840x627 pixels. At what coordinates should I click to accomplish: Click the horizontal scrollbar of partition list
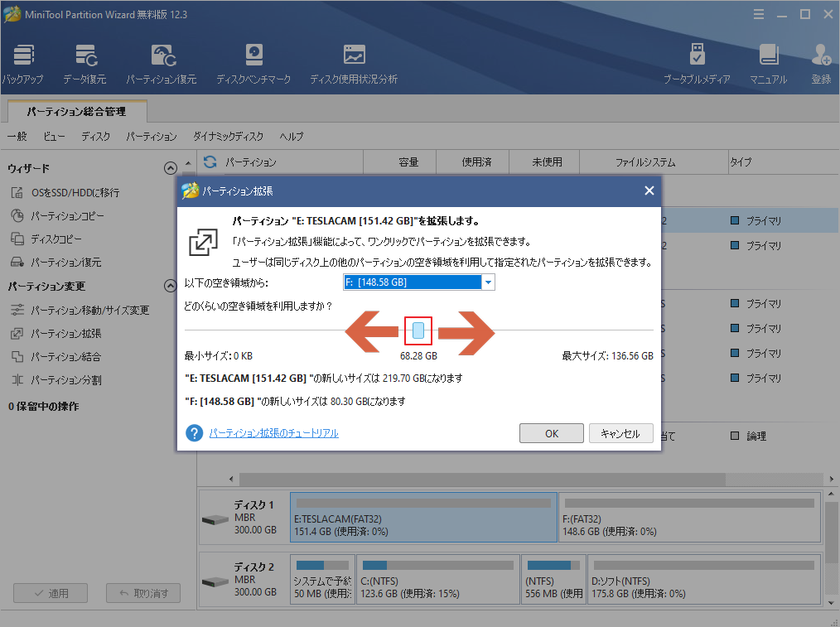(x=482, y=479)
